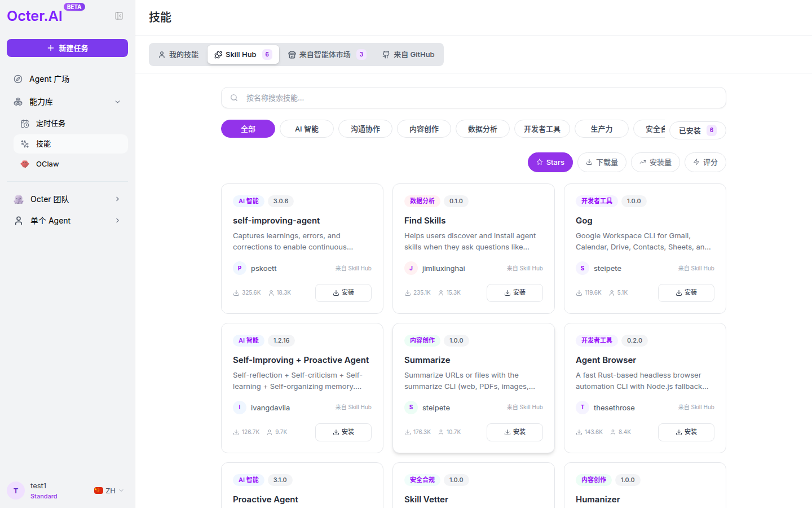Filter by 开发者工具 category
The height and width of the screenshot is (508, 812).
(542, 129)
